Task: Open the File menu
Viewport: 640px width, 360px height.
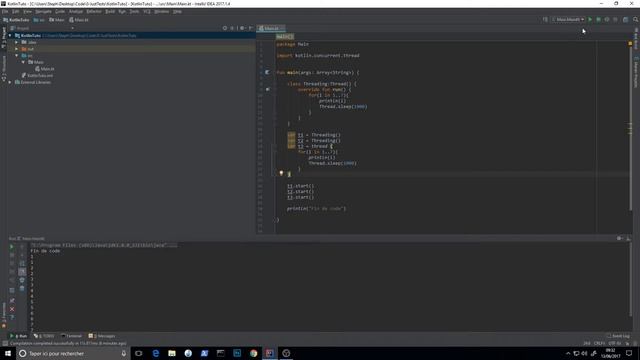Action: [5, 11]
